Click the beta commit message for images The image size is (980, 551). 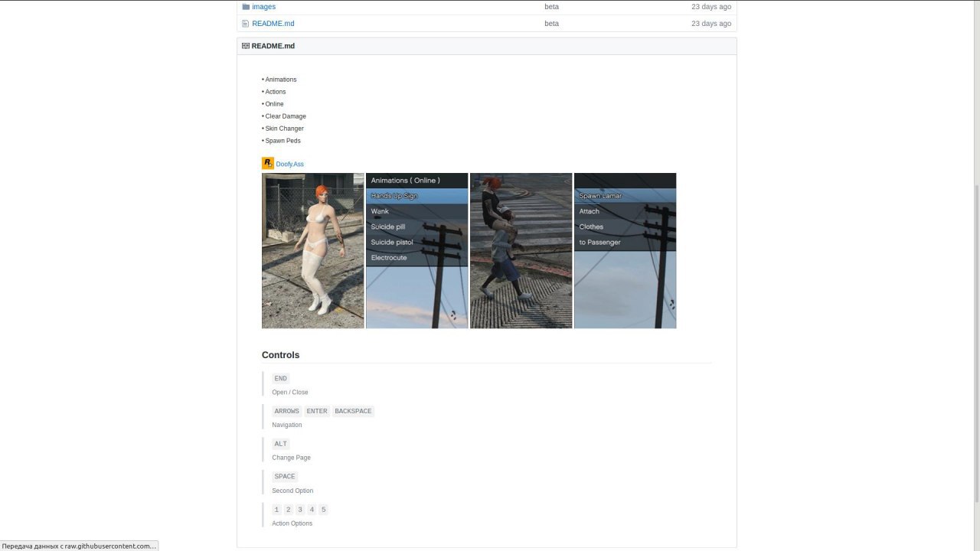tap(551, 7)
